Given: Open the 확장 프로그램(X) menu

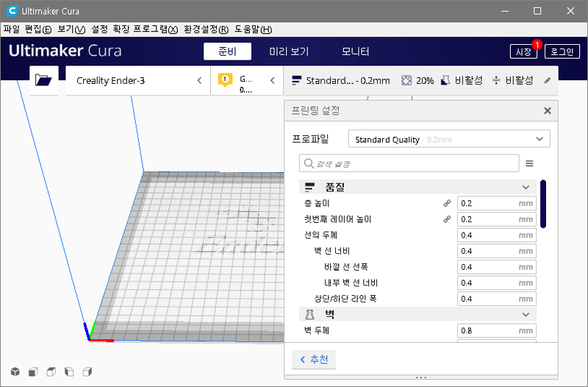Looking at the screenshot, I should (x=145, y=29).
